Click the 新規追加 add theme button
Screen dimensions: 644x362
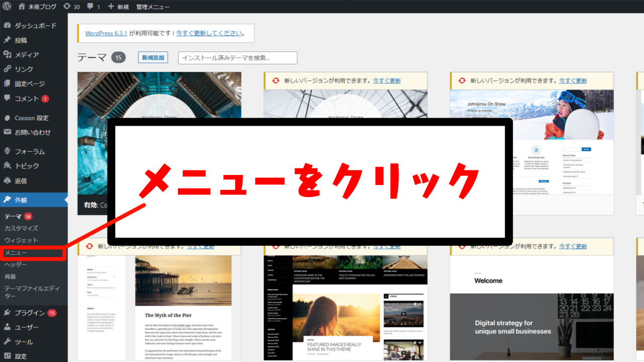coord(153,58)
